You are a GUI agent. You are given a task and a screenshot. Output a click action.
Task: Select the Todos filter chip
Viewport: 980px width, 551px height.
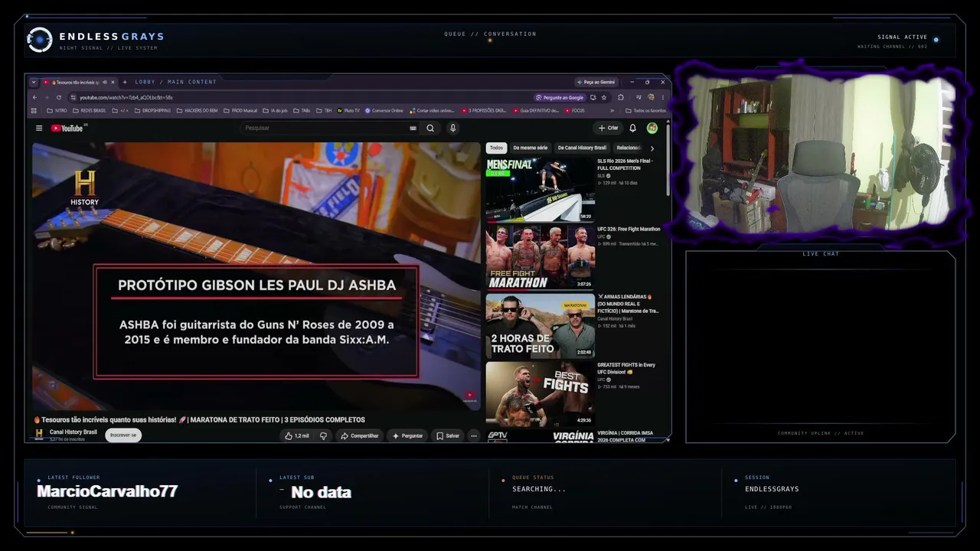(x=496, y=148)
